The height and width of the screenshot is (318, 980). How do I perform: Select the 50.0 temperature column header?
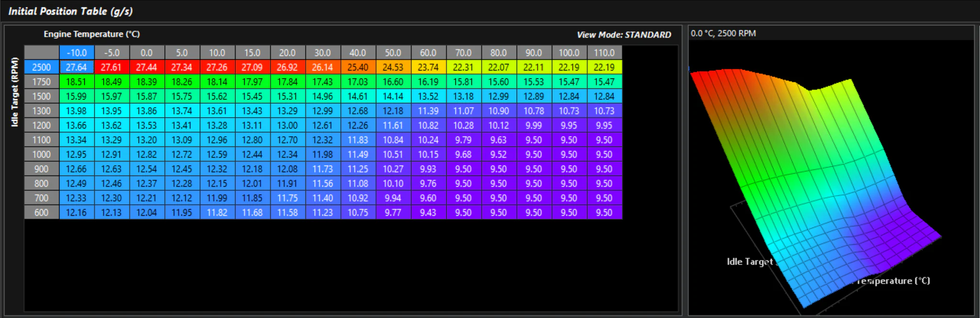(393, 53)
